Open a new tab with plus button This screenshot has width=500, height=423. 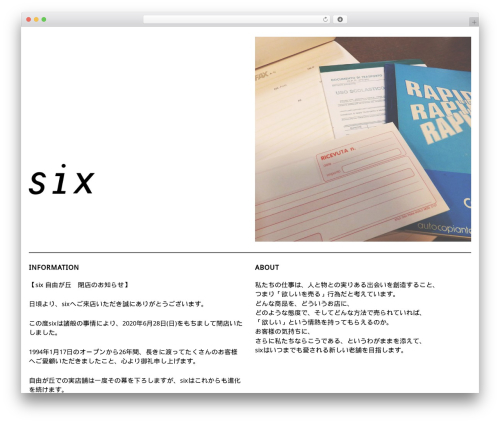click(474, 22)
